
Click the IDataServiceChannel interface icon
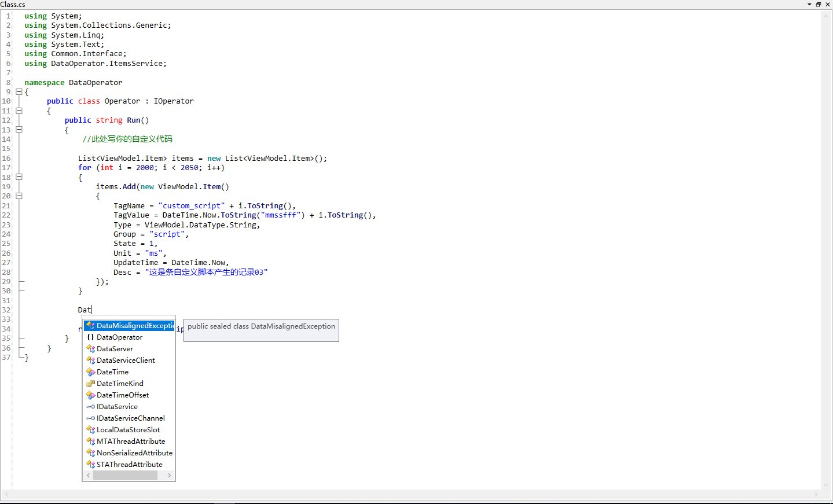coord(90,418)
